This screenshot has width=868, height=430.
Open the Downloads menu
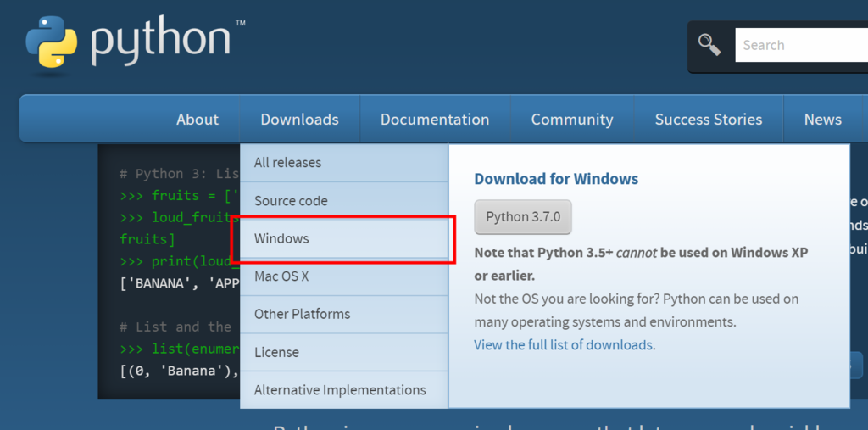(299, 119)
